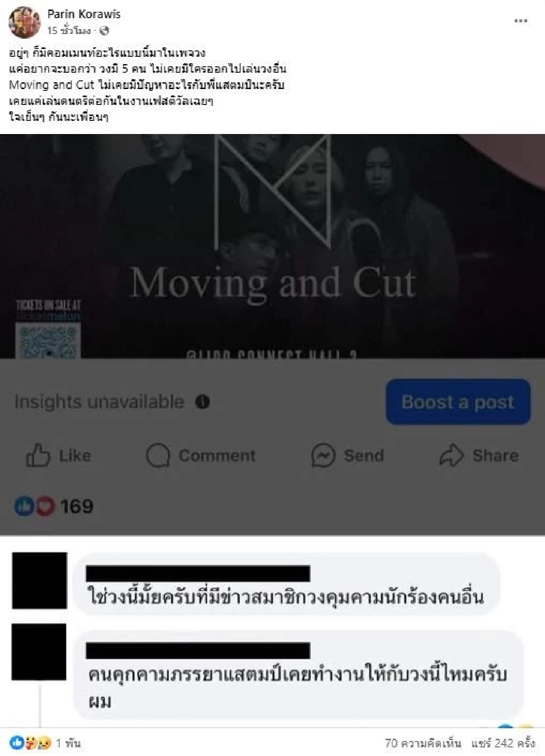Click the Share arrow icon
Image resolution: width=545 pixels, height=756 pixels.
451,455
